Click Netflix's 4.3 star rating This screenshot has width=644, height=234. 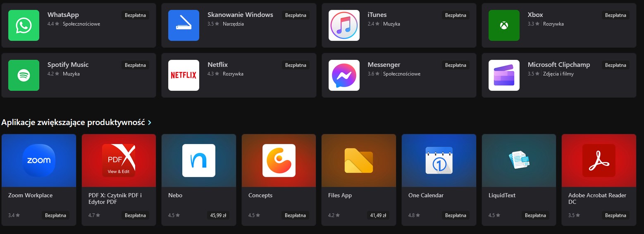tap(213, 74)
